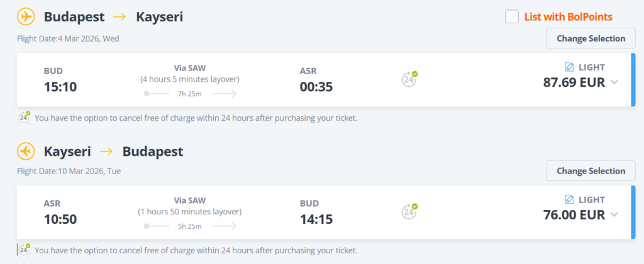Click 24-hour cancel icon in ASR-BUD flight card
The height and width of the screenshot is (264, 644).
click(410, 211)
